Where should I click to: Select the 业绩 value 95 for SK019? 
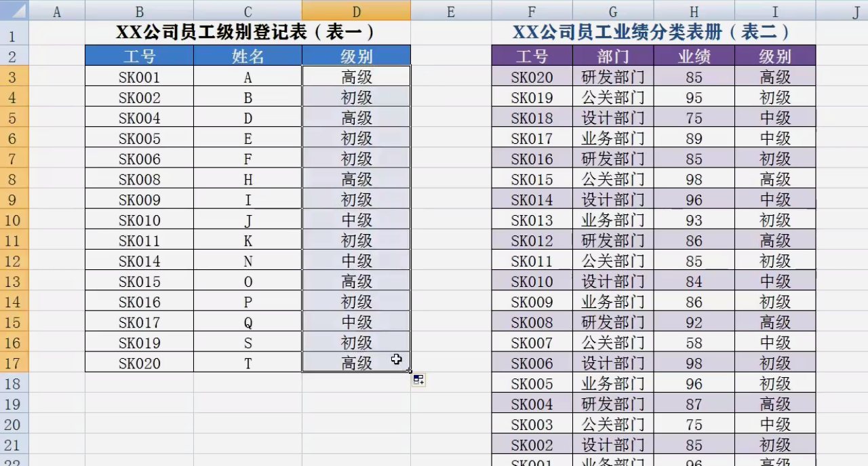click(x=693, y=97)
